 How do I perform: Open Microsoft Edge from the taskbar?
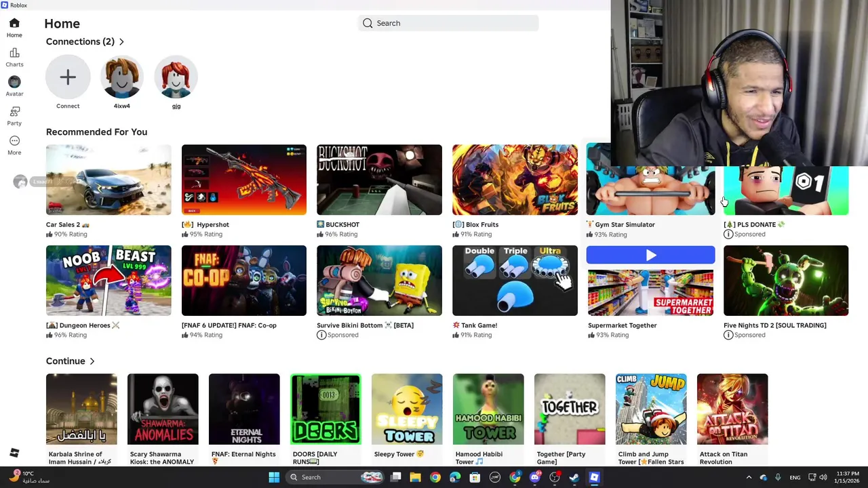click(455, 477)
